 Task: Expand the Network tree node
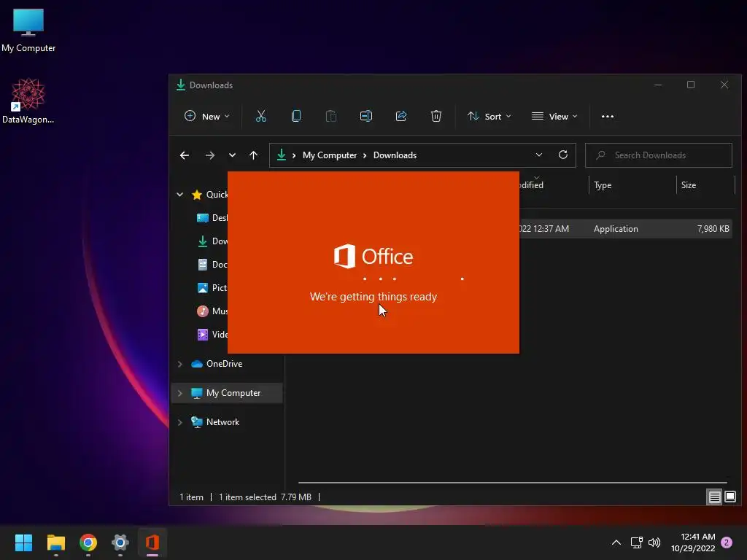pos(180,422)
